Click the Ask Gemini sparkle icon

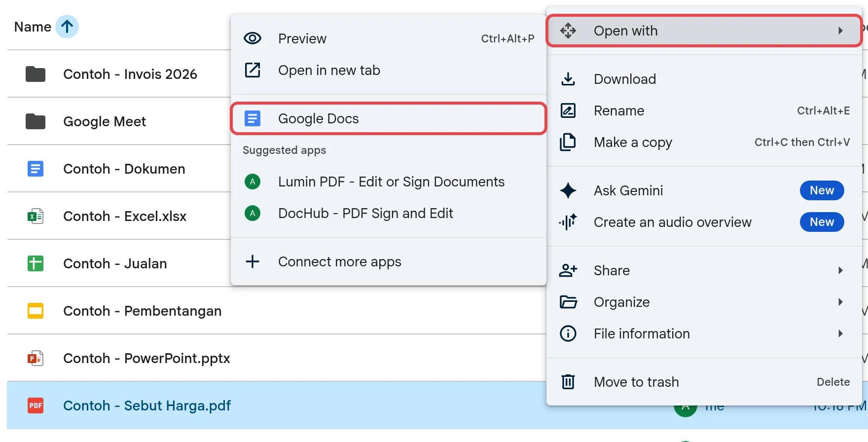(568, 190)
